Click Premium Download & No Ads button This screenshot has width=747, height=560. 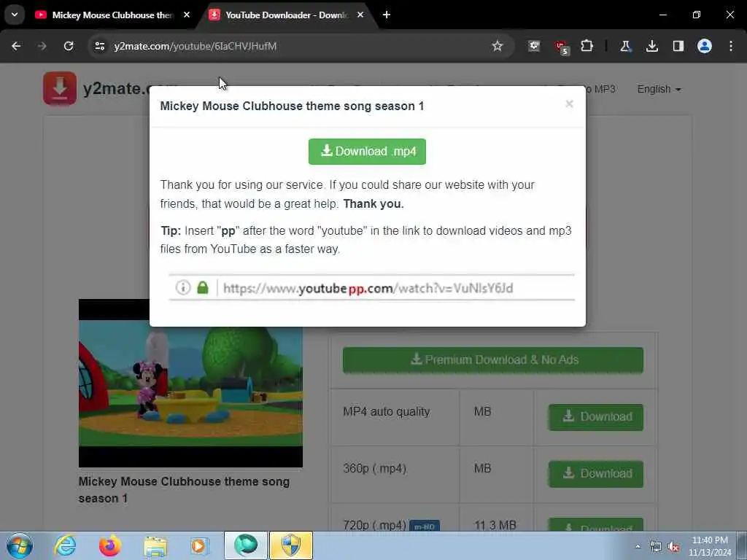click(493, 360)
